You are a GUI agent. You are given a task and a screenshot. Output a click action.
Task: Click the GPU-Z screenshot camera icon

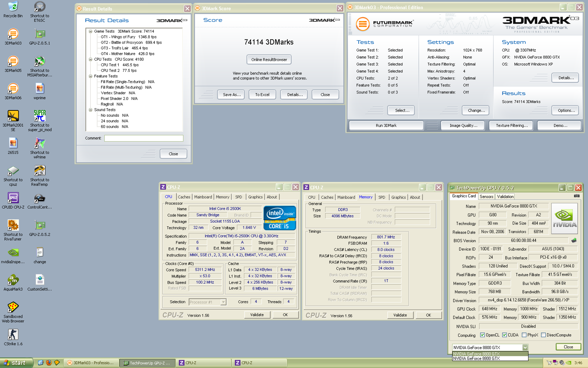(577, 196)
